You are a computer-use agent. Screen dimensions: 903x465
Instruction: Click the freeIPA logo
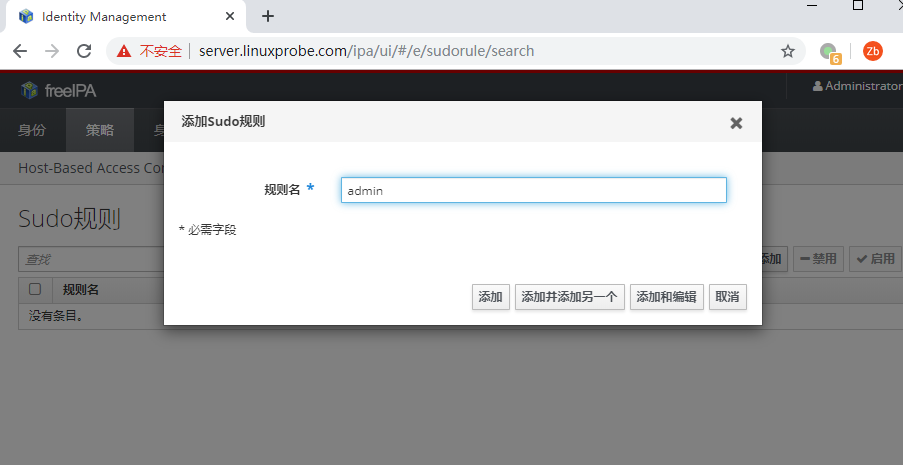[58, 90]
